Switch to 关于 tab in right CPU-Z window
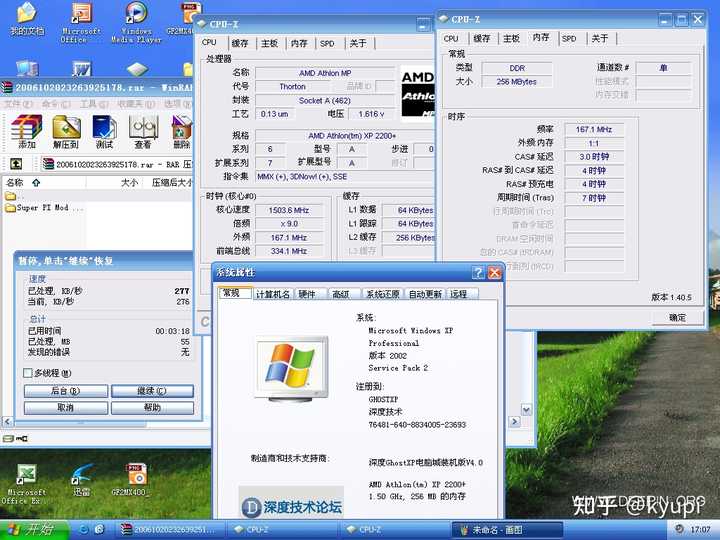720x540 pixels. click(x=599, y=39)
